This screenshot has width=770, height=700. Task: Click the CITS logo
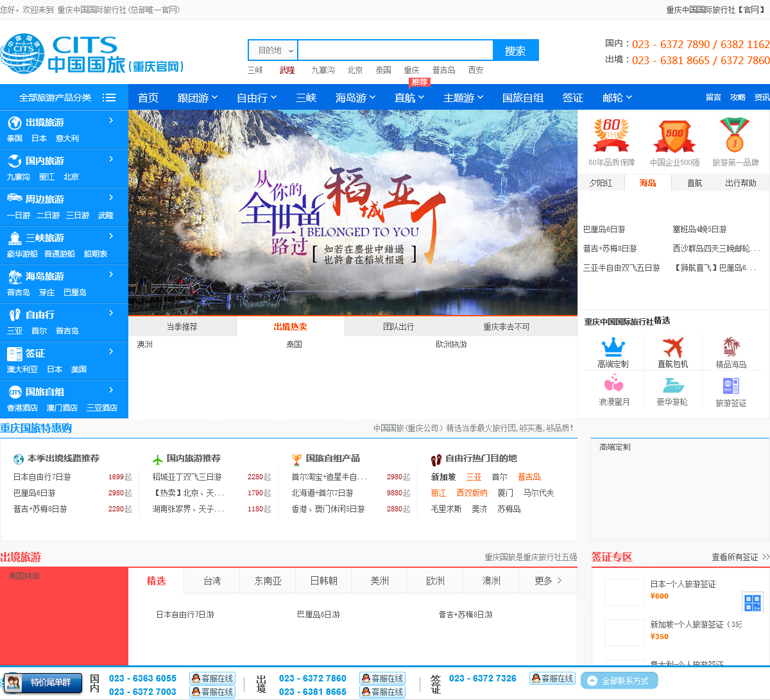[93, 54]
